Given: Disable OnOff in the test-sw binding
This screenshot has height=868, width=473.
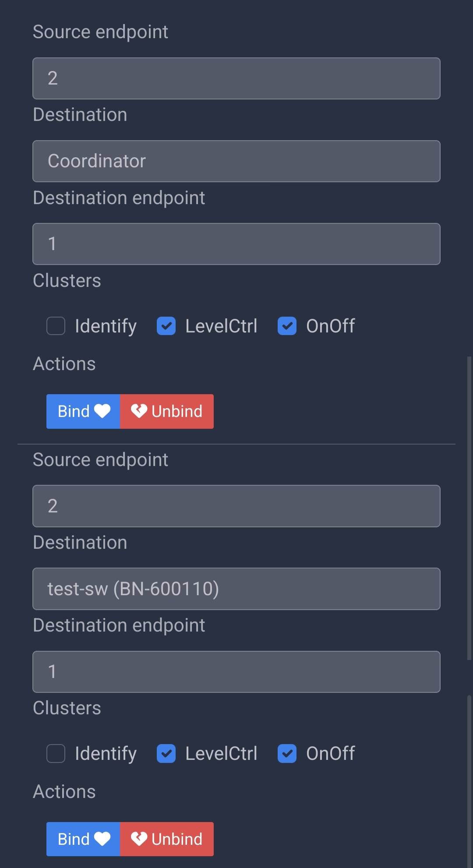Looking at the screenshot, I should pyautogui.click(x=287, y=753).
